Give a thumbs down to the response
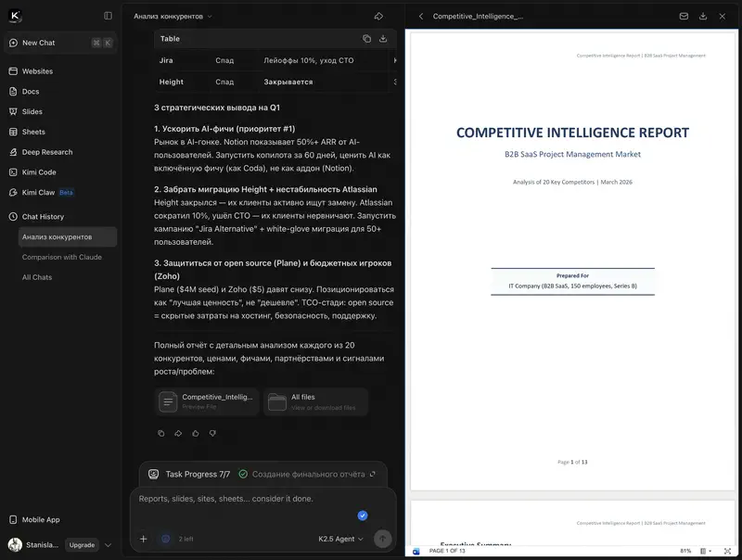Viewport: 742px width, 560px height. 211,433
